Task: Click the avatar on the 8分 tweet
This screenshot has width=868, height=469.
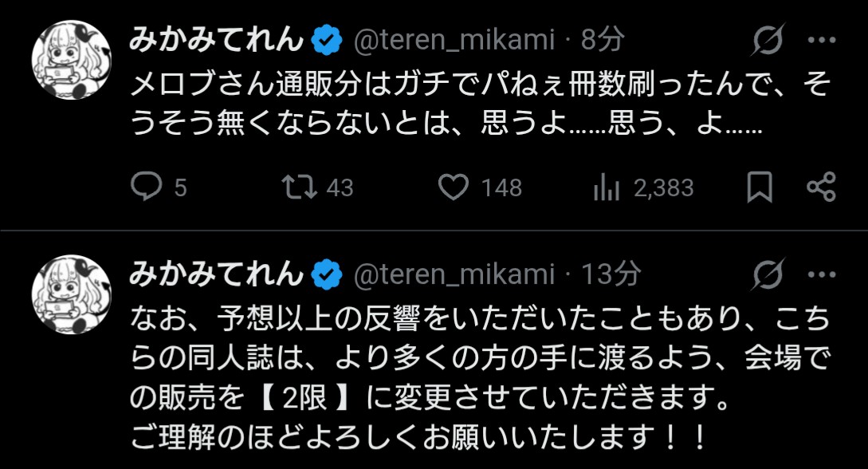Action: pyautogui.click(x=71, y=60)
